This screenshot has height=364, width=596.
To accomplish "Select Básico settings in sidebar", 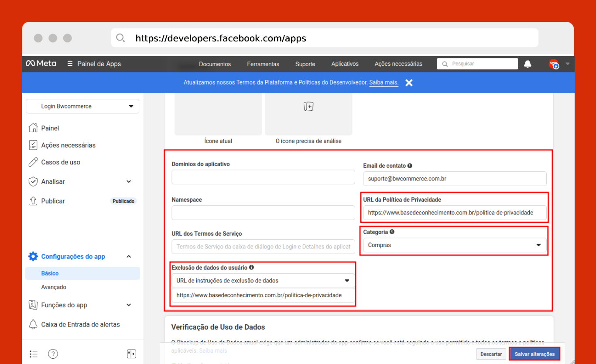I will tap(82, 273).
